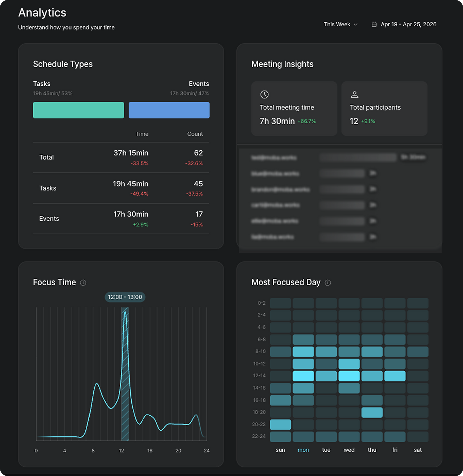Viewport: 463px width, 476px height.
Task: Open the Apr 19 - Apr 25, 2026 date picker
Action: [404, 24]
